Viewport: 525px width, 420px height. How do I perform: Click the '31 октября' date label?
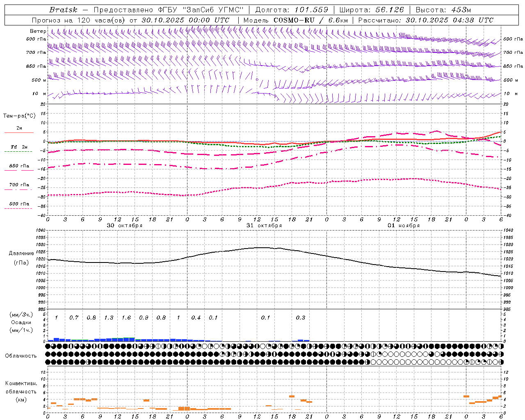264,226
